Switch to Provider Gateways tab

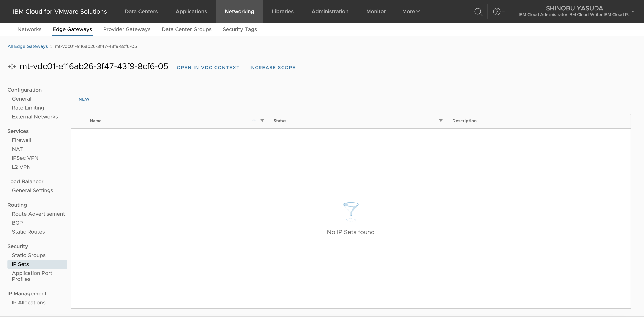(x=127, y=29)
